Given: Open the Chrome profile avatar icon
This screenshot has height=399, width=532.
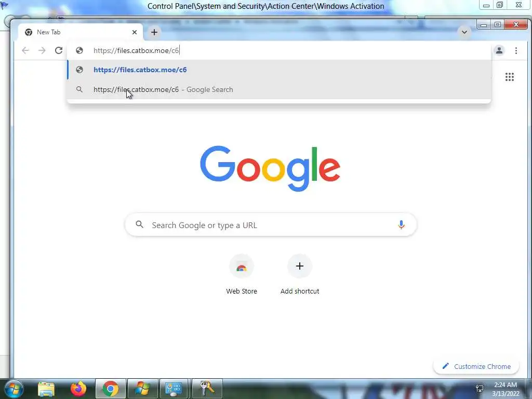Looking at the screenshot, I should point(499,50).
